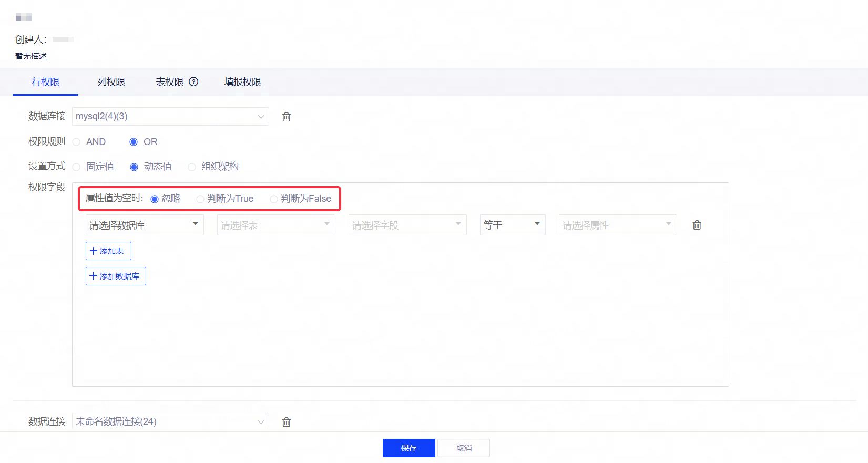Switch to the 填报权限 tab
The height and width of the screenshot is (463, 868).
click(242, 82)
